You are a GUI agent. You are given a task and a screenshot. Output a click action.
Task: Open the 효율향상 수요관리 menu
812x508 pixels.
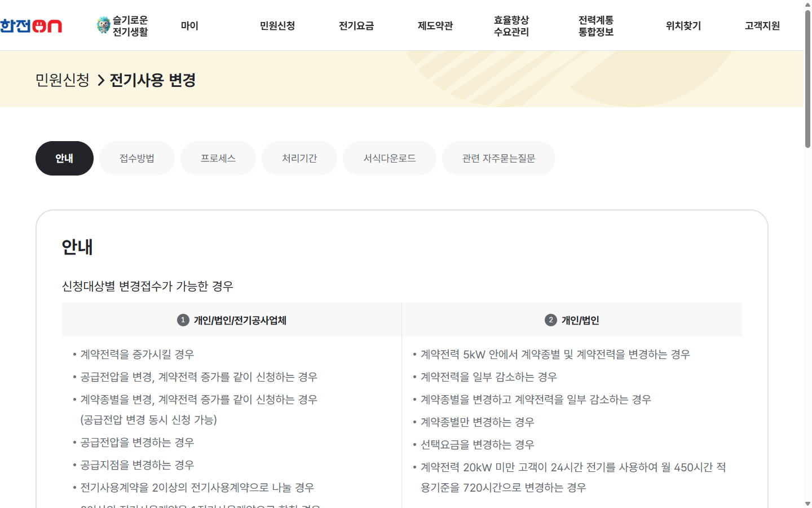coord(511,26)
